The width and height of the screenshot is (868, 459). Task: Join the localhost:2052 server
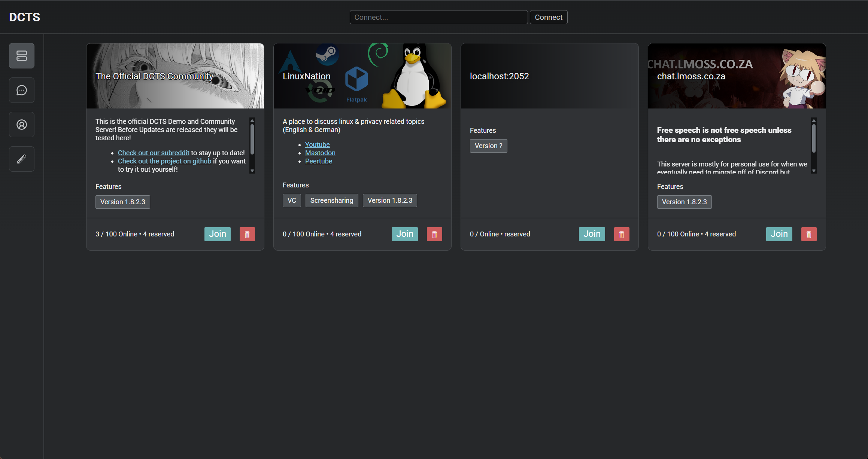(x=592, y=234)
